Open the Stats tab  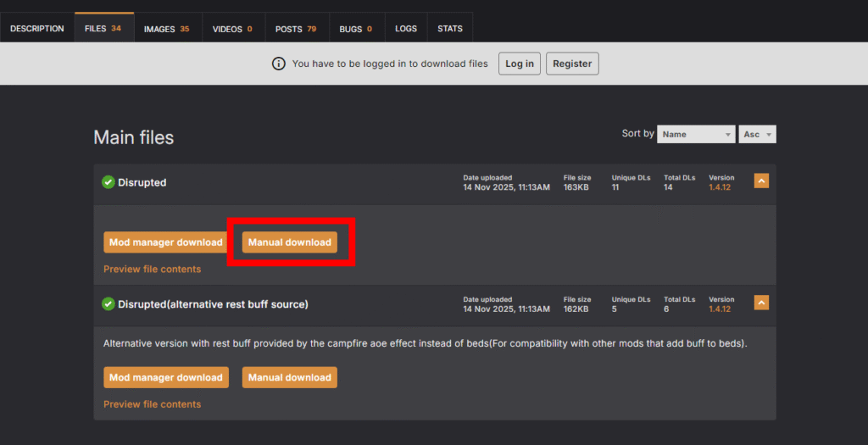tap(450, 29)
